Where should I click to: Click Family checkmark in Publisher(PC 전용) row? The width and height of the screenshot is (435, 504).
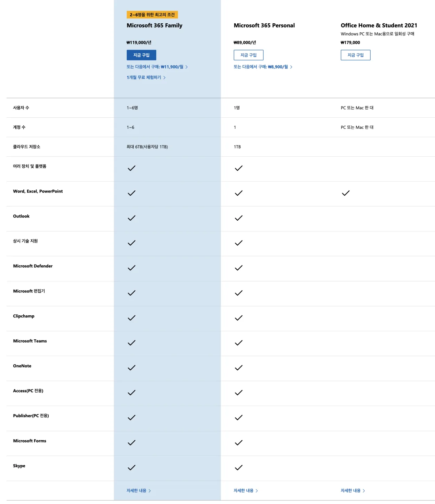pyautogui.click(x=132, y=418)
